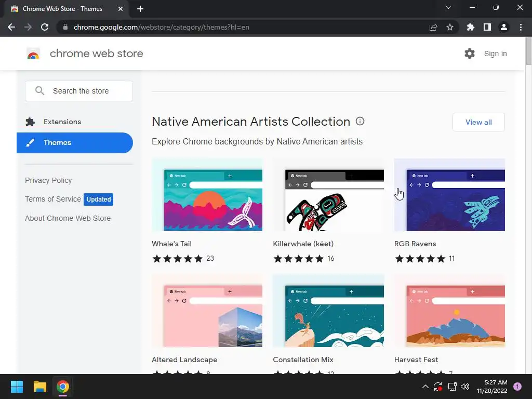Click the Whale's Tail star rating

pyautogui.click(x=178, y=259)
